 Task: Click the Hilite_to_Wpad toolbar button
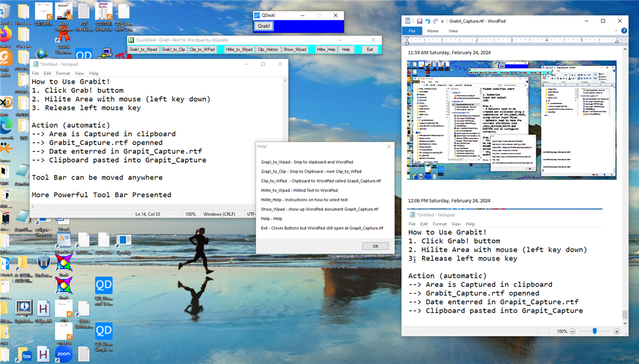tap(239, 49)
